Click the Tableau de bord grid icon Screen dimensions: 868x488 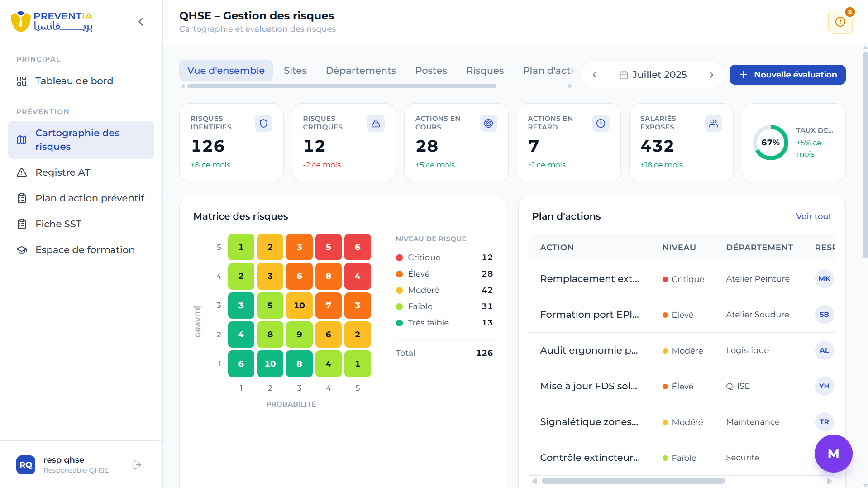(22, 81)
